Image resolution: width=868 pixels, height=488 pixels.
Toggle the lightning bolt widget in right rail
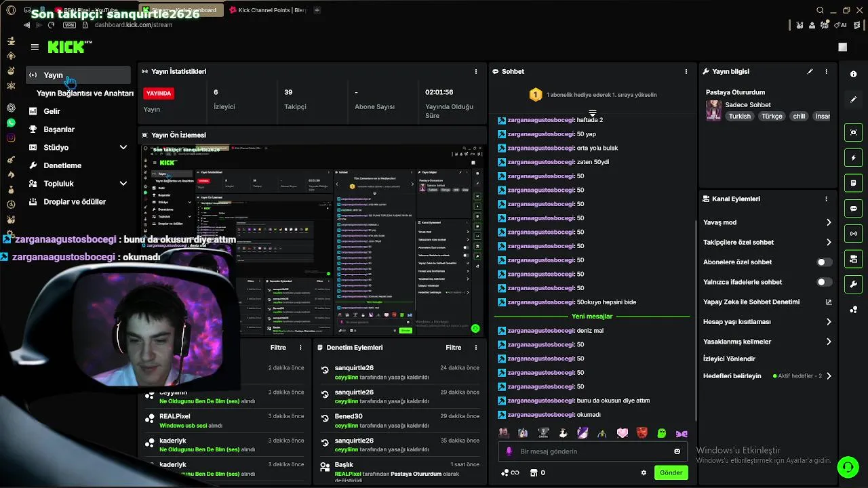click(x=853, y=158)
